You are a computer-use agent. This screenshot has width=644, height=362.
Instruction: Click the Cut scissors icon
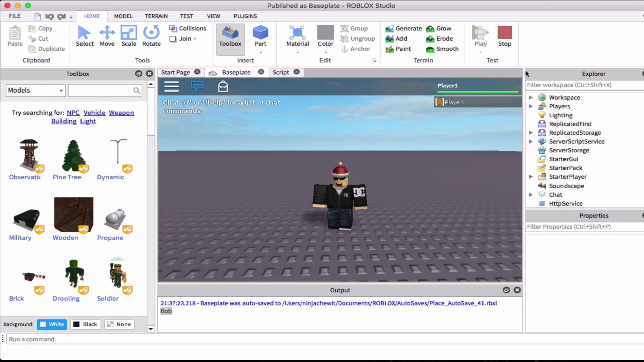click(x=32, y=39)
